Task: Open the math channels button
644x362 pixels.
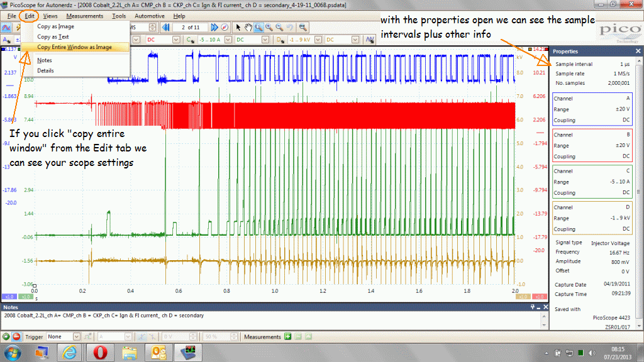Action: coord(370,40)
